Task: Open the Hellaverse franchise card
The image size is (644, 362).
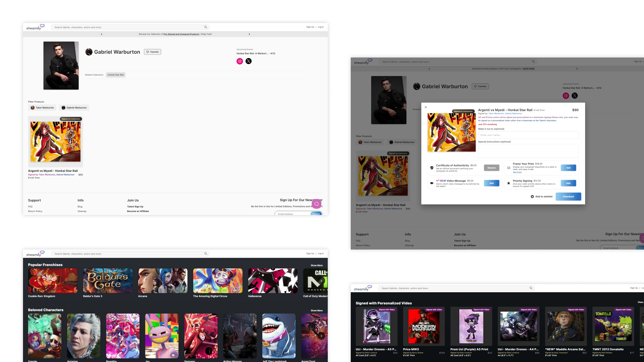Action: pos(273,281)
